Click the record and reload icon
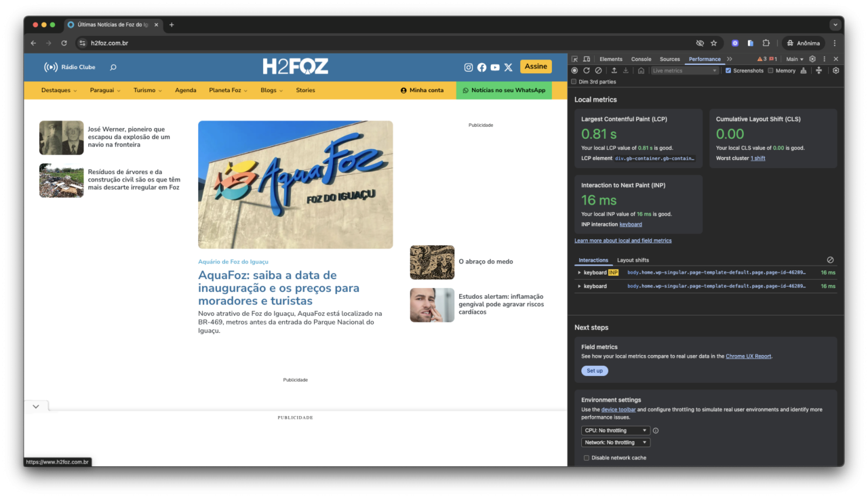 (587, 70)
